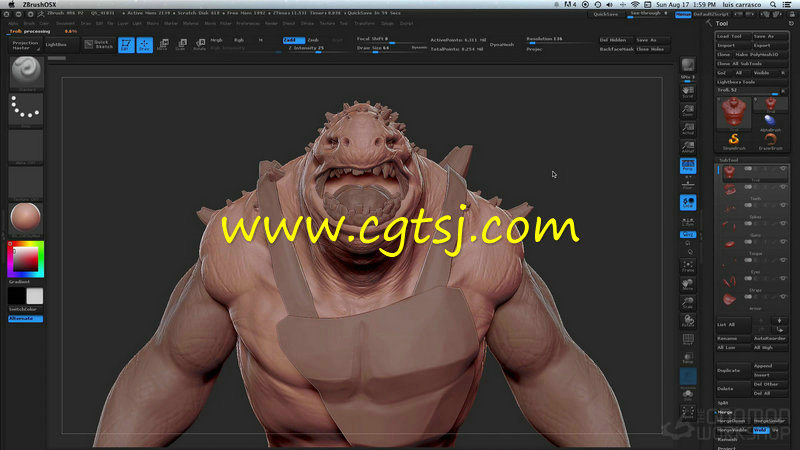Open the Tool palette header
Screen dimensions: 800x450
coord(721,23)
